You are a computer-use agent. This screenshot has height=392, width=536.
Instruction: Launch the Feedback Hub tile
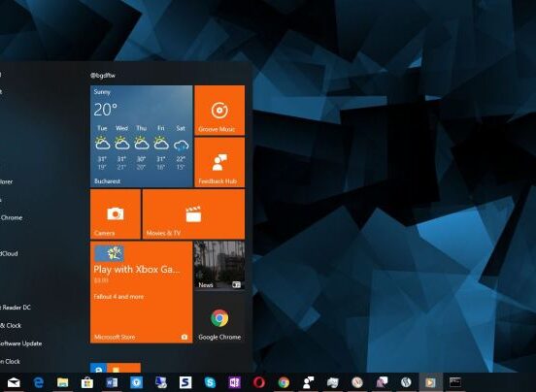[219, 162]
